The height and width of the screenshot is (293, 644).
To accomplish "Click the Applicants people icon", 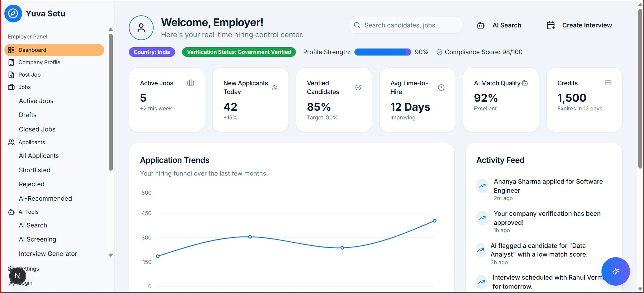I will [x=11, y=142].
